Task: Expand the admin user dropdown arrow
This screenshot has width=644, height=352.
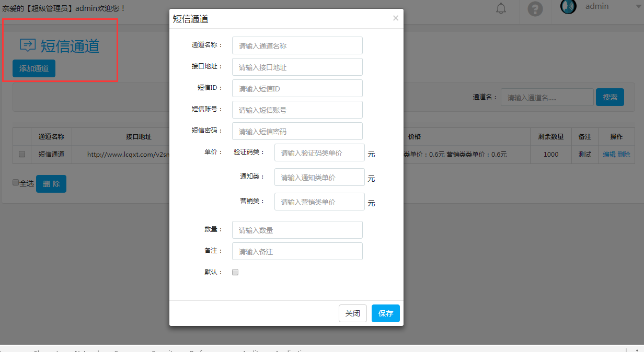Action: pyautogui.click(x=623, y=7)
